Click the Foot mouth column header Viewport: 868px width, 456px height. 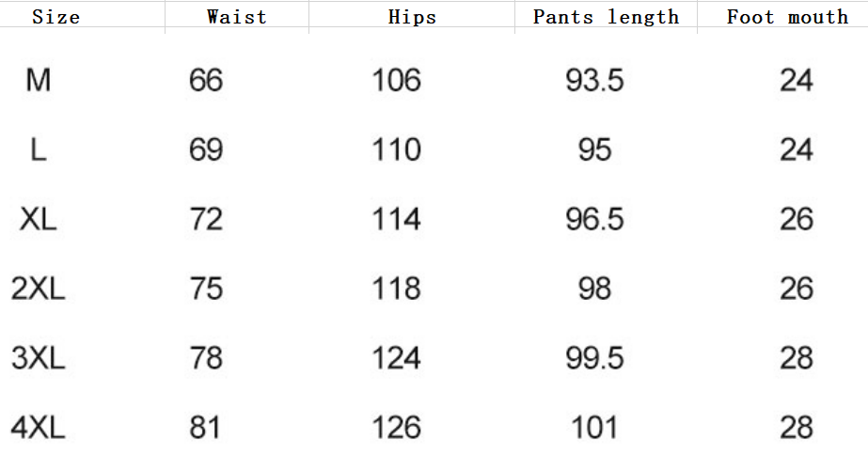pos(787,17)
